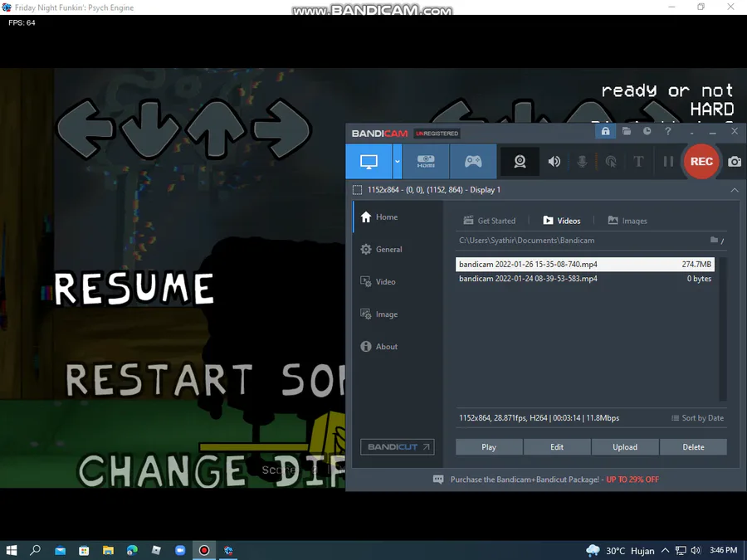
Task: Open Bandicut link button
Action: pyautogui.click(x=398, y=446)
